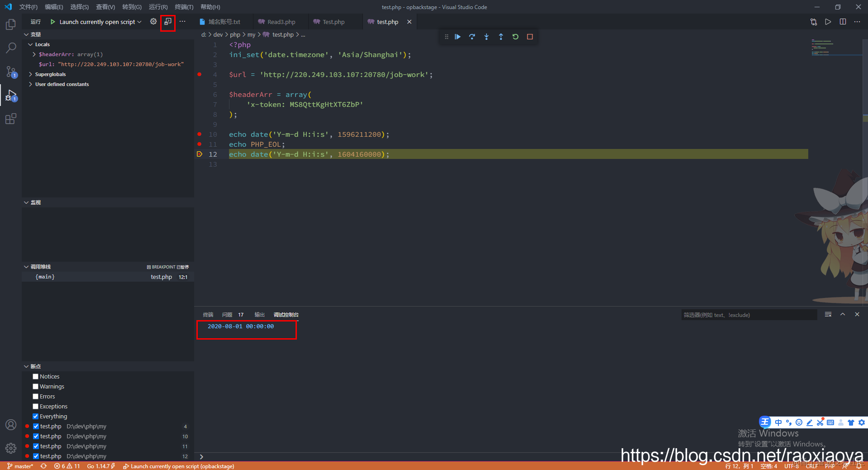Screen dimensions: 868x470
Task: Open the Search view in activity bar
Action: tap(11, 48)
